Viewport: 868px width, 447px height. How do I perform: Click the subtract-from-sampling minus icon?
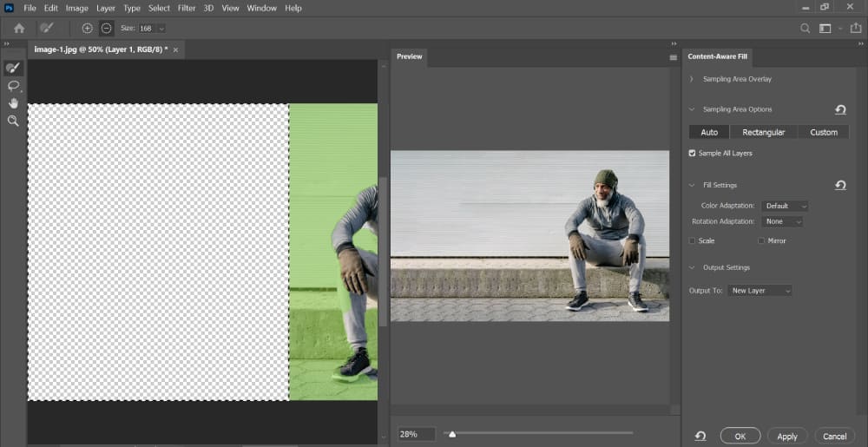pos(106,28)
